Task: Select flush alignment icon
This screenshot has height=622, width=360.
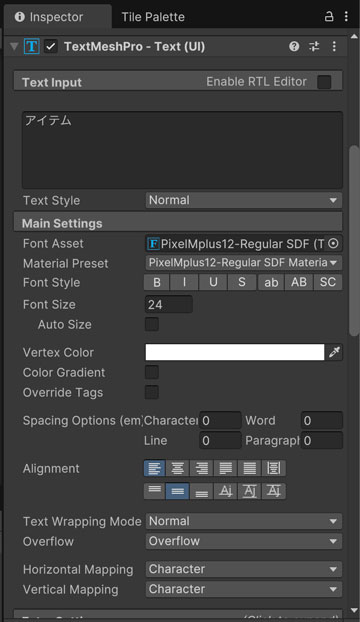Action: 249,468
